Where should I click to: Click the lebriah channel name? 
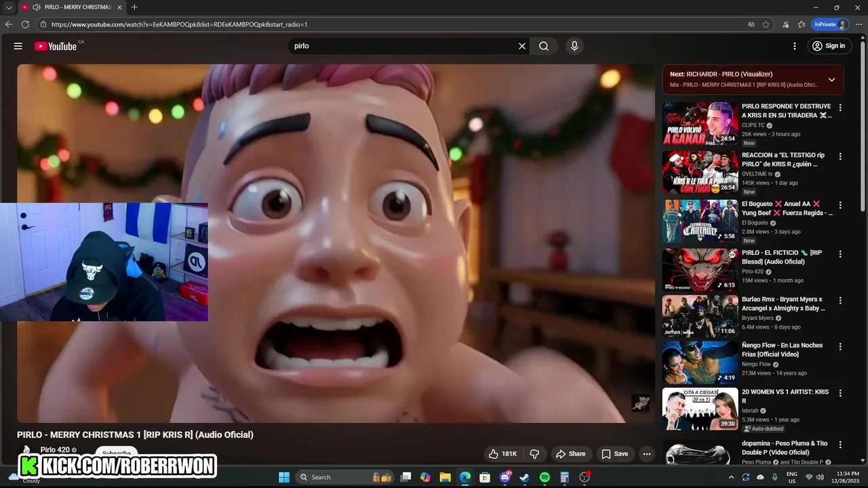click(750, 411)
